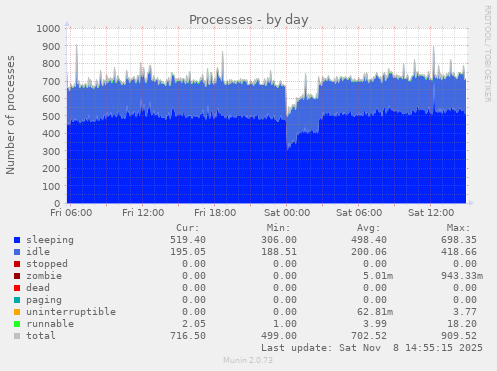The image size is (497, 371).
Task: Click total maximum value 909.52
Action: pos(459,336)
